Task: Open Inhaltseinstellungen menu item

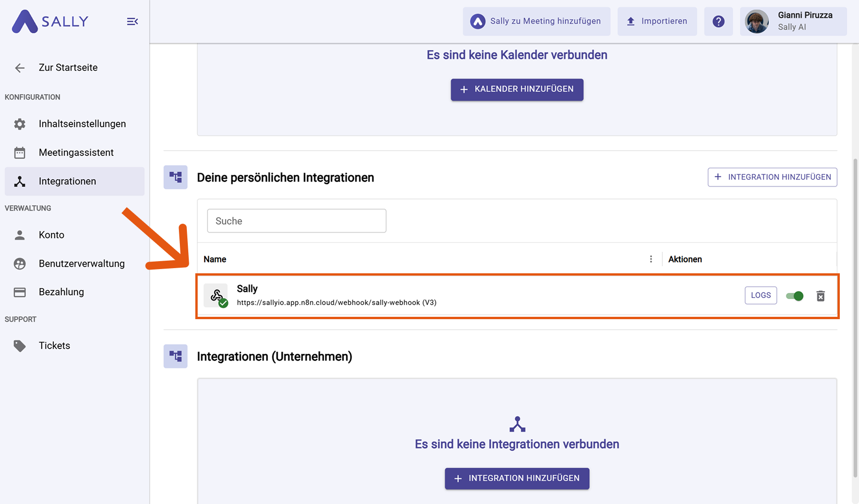Action: 74,124
